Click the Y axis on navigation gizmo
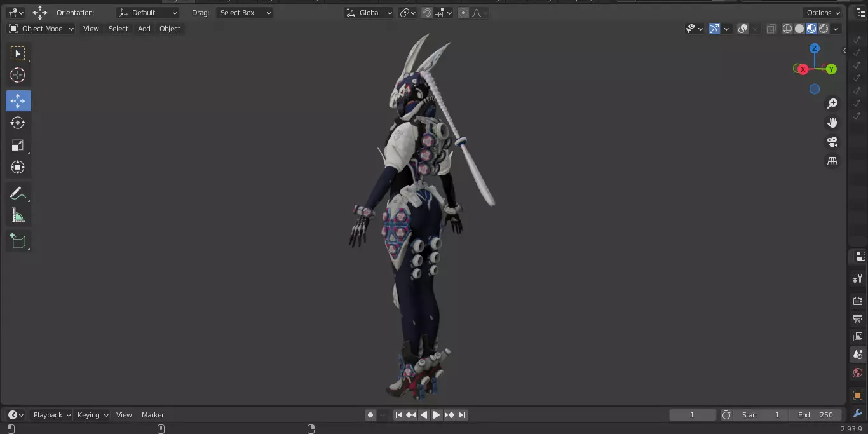 (831, 69)
